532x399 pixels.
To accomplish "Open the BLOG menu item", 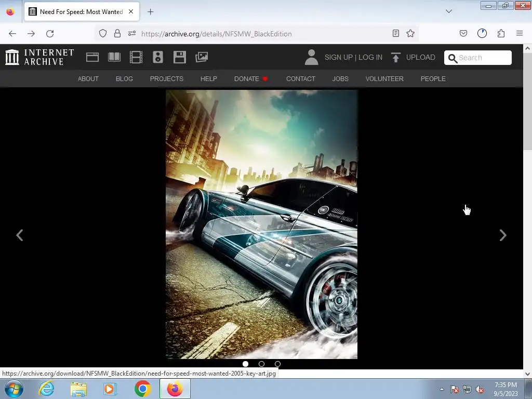I will coord(124,79).
